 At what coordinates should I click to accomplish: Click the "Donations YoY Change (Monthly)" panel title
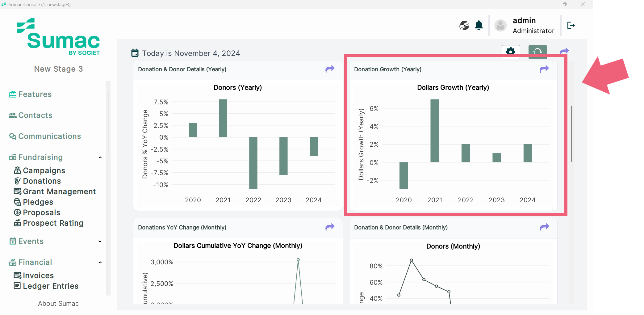[x=182, y=227]
